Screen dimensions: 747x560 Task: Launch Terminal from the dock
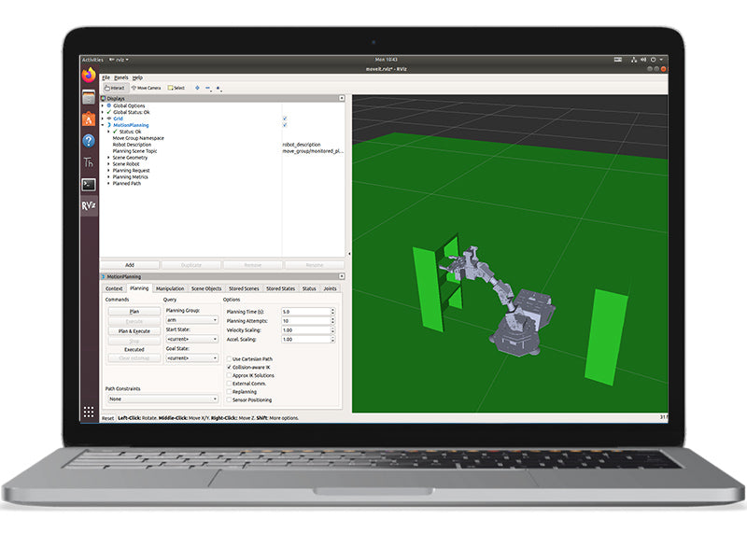click(89, 184)
